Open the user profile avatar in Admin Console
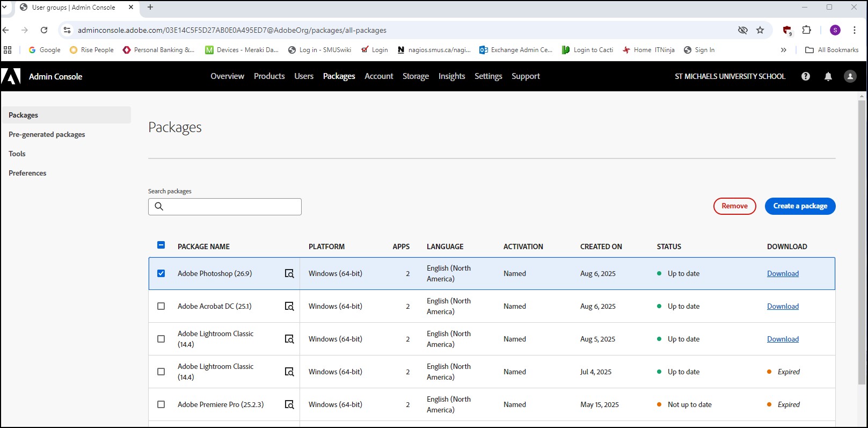The height and width of the screenshot is (428, 868). (x=850, y=76)
